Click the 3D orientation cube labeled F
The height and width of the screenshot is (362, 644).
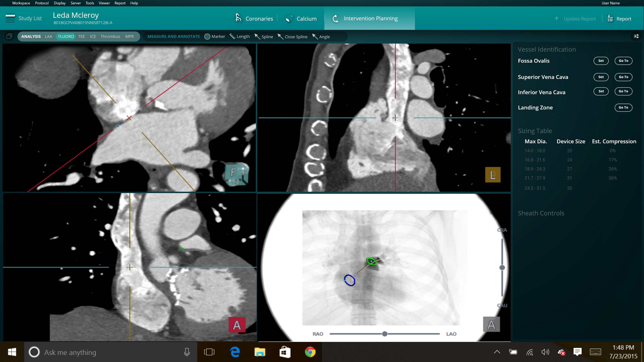pyautogui.click(x=236, y=174)
